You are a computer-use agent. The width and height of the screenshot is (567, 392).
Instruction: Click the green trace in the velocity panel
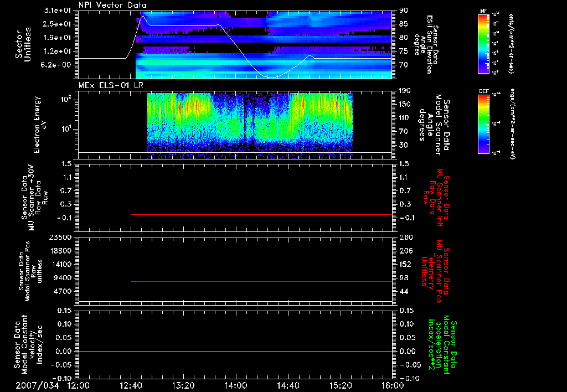235,351
